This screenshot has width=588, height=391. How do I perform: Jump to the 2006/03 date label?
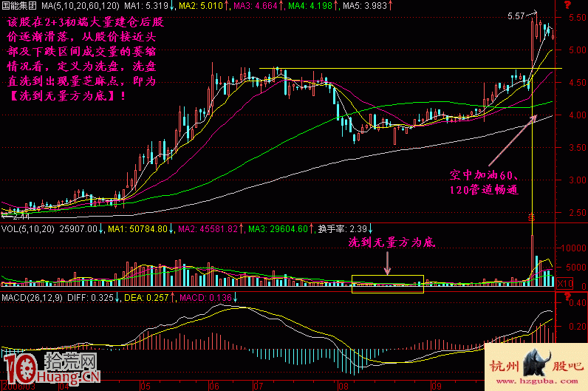tap(18, 386)
